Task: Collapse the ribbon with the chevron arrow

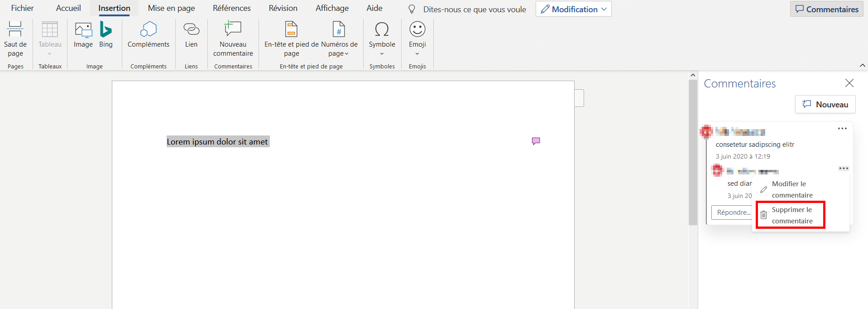Action: pos(863,66)
